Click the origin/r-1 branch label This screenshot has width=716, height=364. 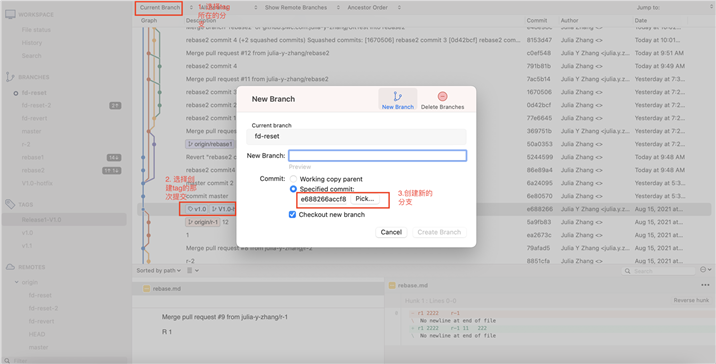coord(202,222)
